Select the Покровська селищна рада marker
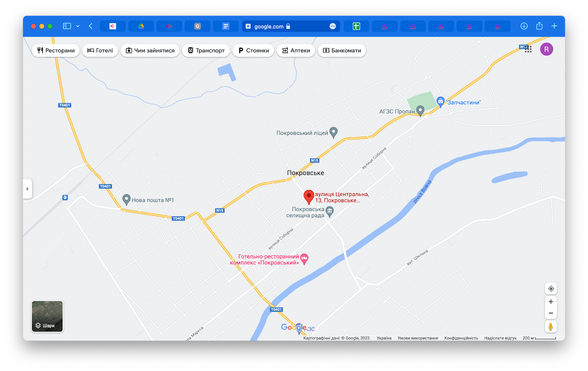This screenshot has height=371, width=588. click(330, 211)
